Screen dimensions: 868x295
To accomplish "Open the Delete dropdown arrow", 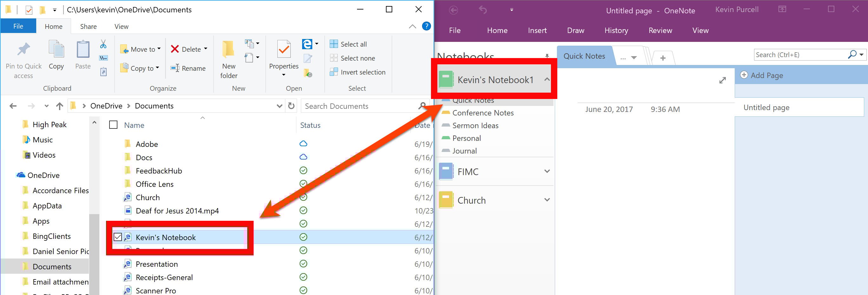I will [206, 49].
